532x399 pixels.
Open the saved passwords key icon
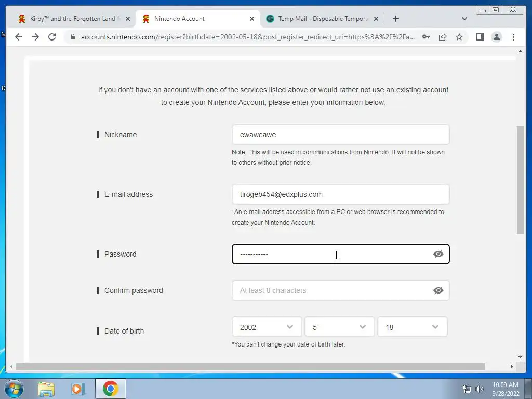coord(426,37)
